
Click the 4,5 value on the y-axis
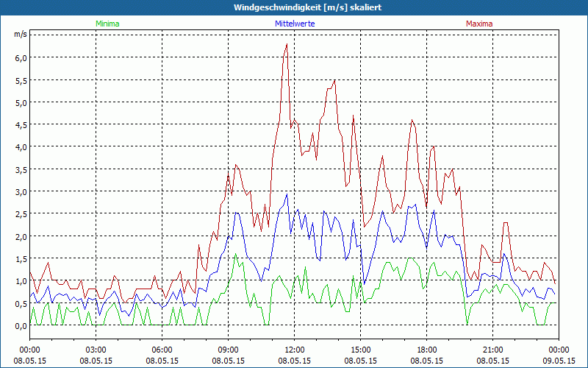coord(21,124)
